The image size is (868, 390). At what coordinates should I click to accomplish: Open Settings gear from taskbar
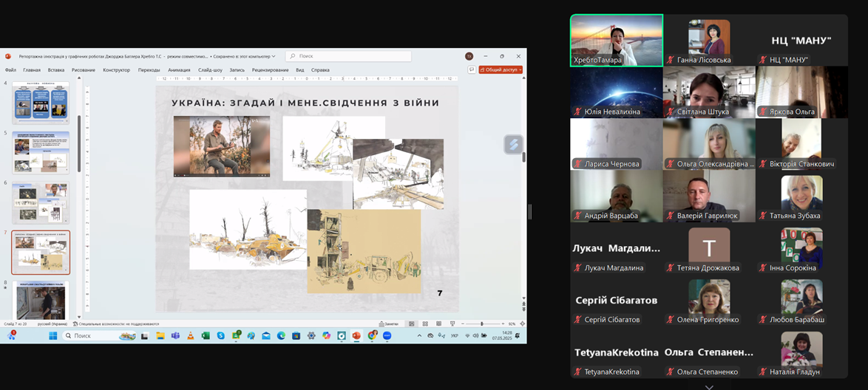tap(311, 336)
